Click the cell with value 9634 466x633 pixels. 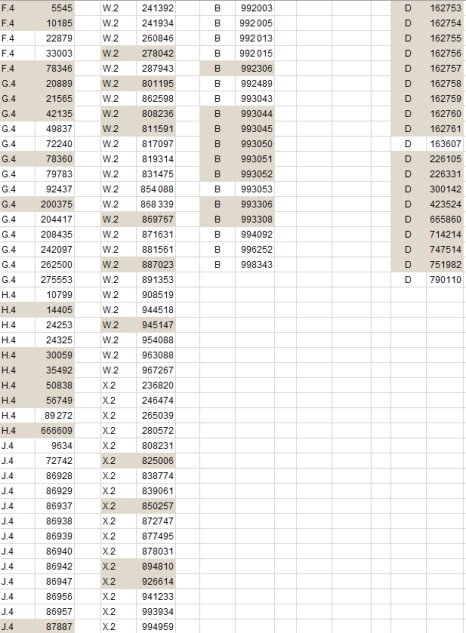55,446
